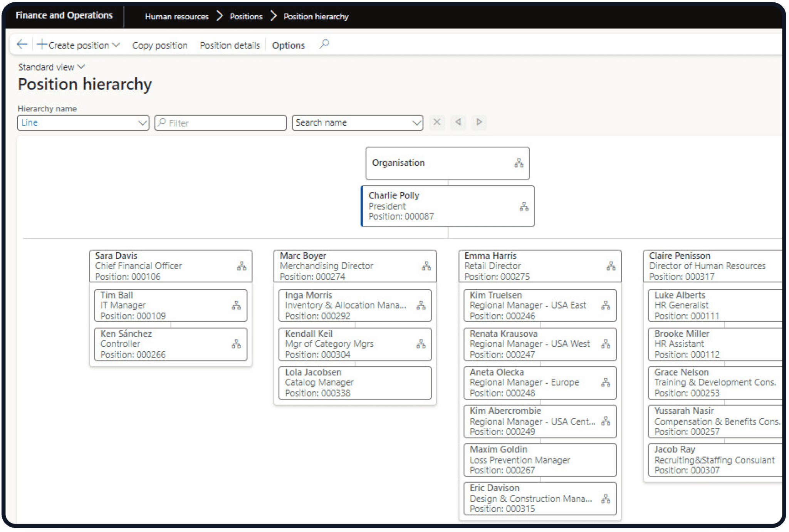
Task: Click the 'Organisation' label
Action: (398, 163)
